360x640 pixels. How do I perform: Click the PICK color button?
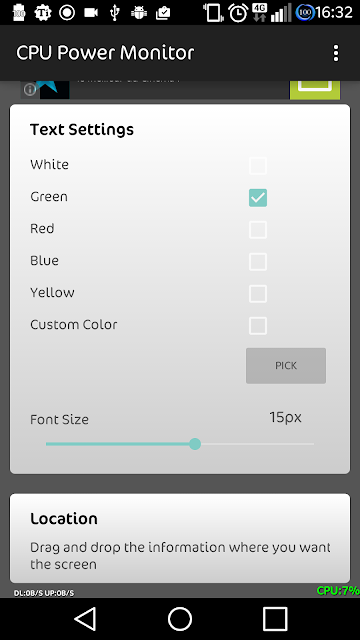tap(286, 366)
